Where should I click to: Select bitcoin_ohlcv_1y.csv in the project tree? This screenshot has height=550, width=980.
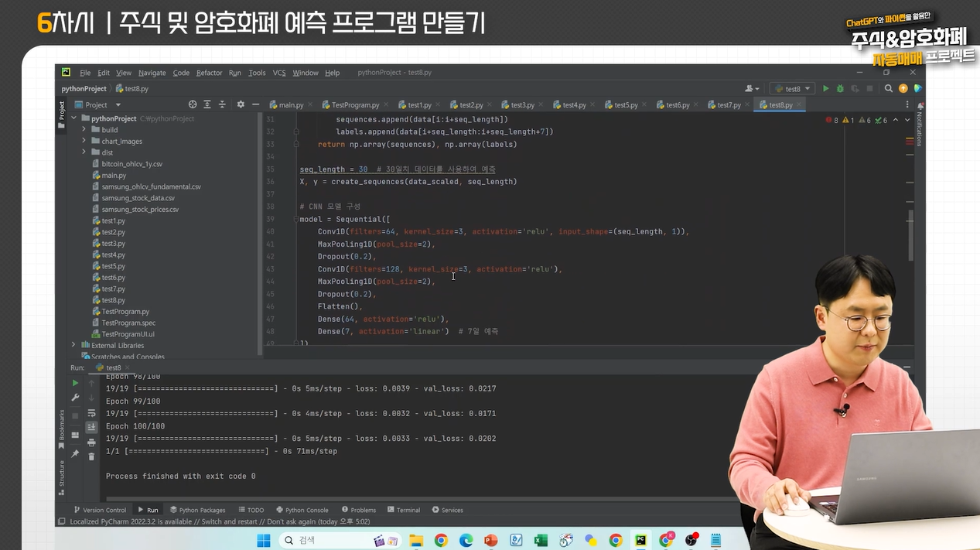pos(131,164)
